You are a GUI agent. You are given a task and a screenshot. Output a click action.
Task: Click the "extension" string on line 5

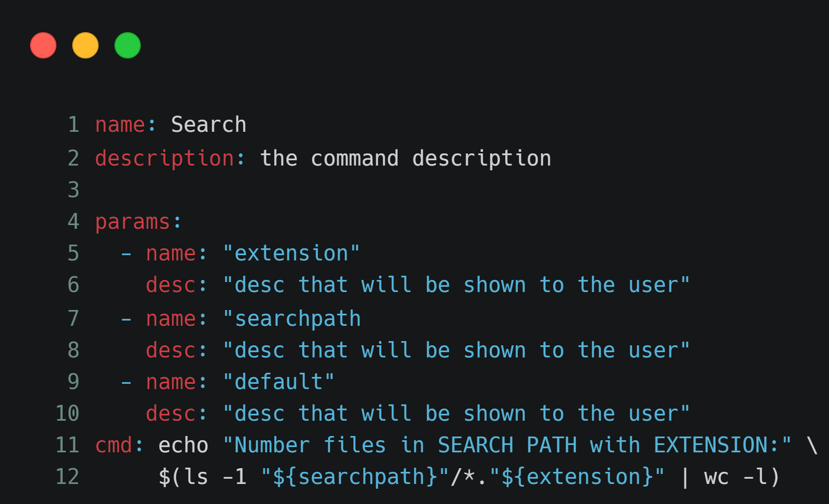click(291, 254)
